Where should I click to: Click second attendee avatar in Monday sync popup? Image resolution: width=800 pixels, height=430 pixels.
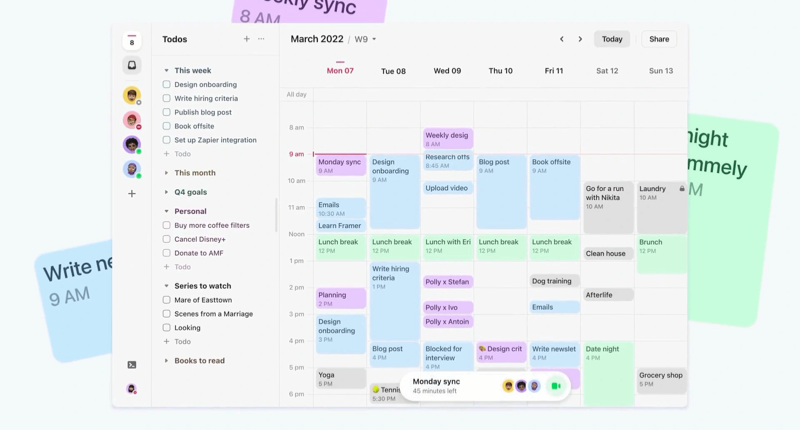(x=521, y=386)
